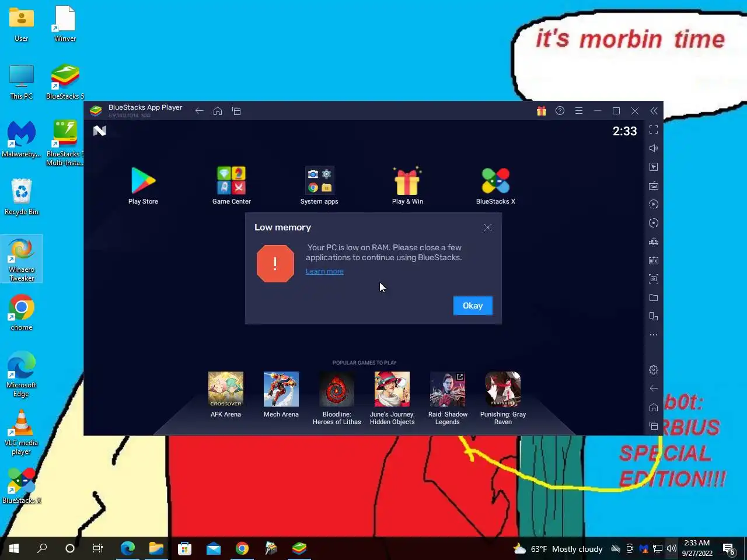Open Raid: Shadow Legends game
This screenshot has height=560, width=747.
tap(448, 398)
